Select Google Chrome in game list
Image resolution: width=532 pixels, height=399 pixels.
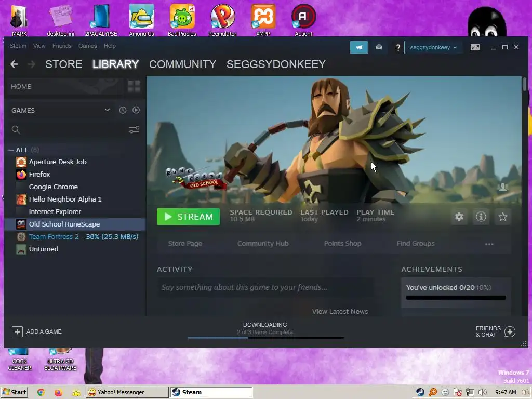point(75,187)
